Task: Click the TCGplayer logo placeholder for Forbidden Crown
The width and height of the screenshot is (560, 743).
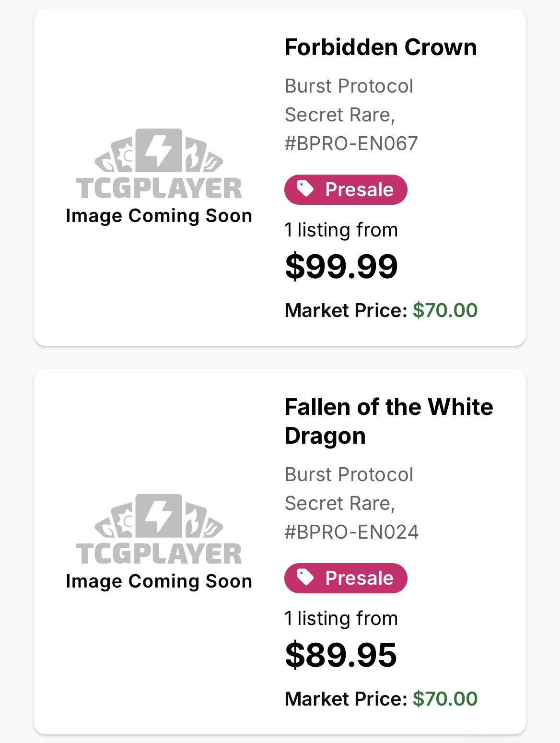Action: [159, 164]
